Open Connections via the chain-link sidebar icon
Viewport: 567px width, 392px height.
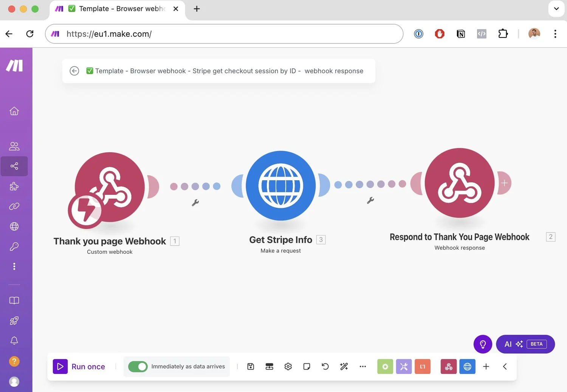tap(14, 206)
